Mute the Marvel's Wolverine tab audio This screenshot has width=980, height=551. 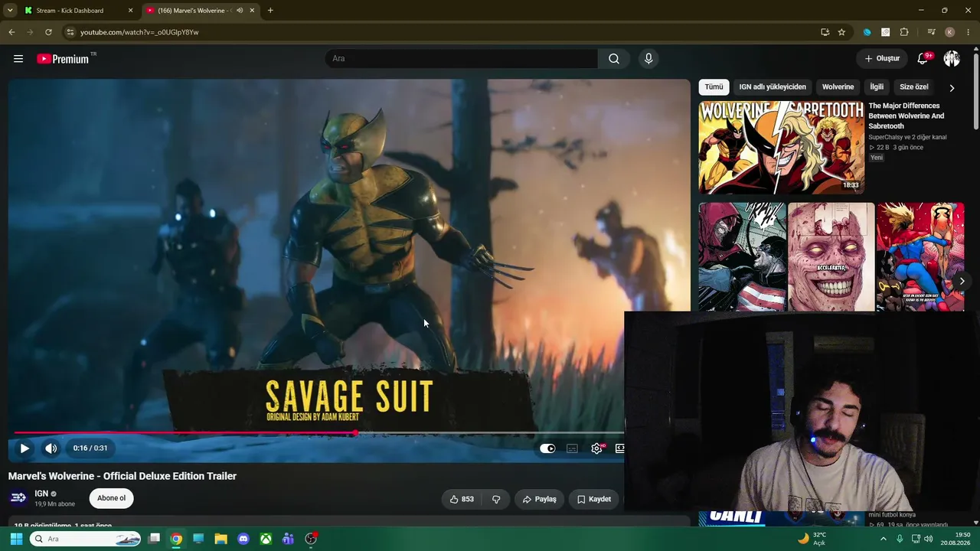pyautogui.click(x=240, y=11)
